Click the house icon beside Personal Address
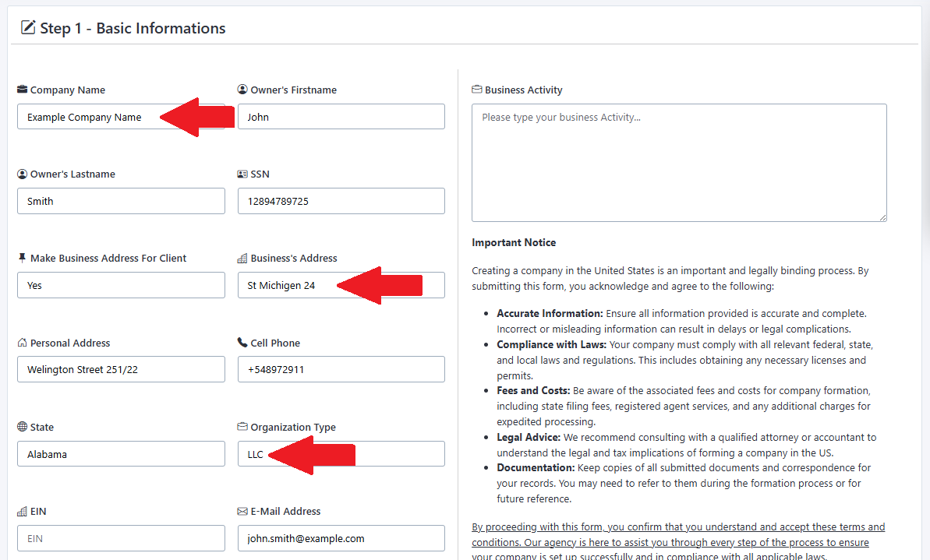The width and height of the screenshot is (930, 560). pyautogui.click(x=23, y=343)
